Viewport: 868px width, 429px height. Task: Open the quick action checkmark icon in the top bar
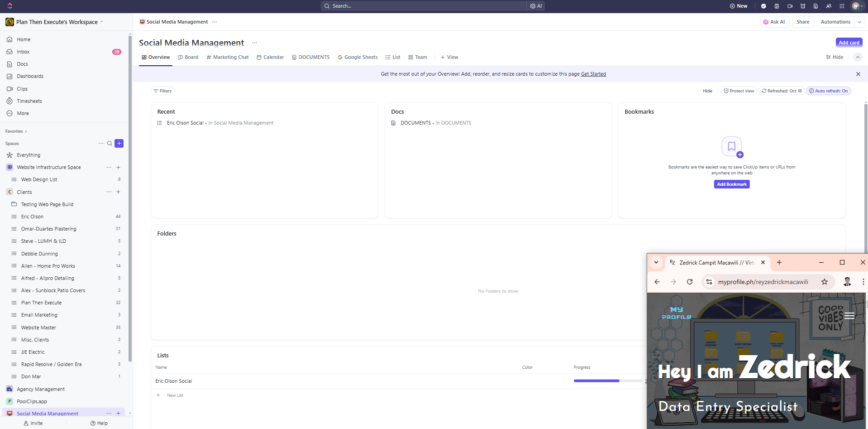point(763,6)
